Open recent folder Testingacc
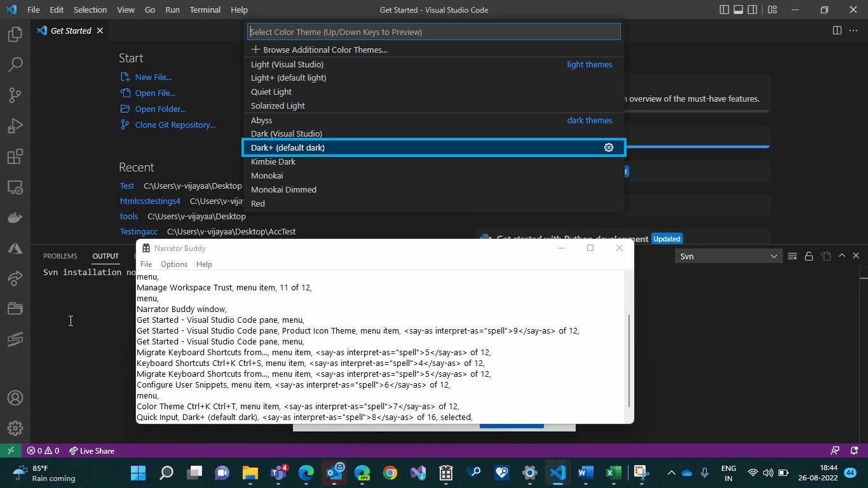 139,232
